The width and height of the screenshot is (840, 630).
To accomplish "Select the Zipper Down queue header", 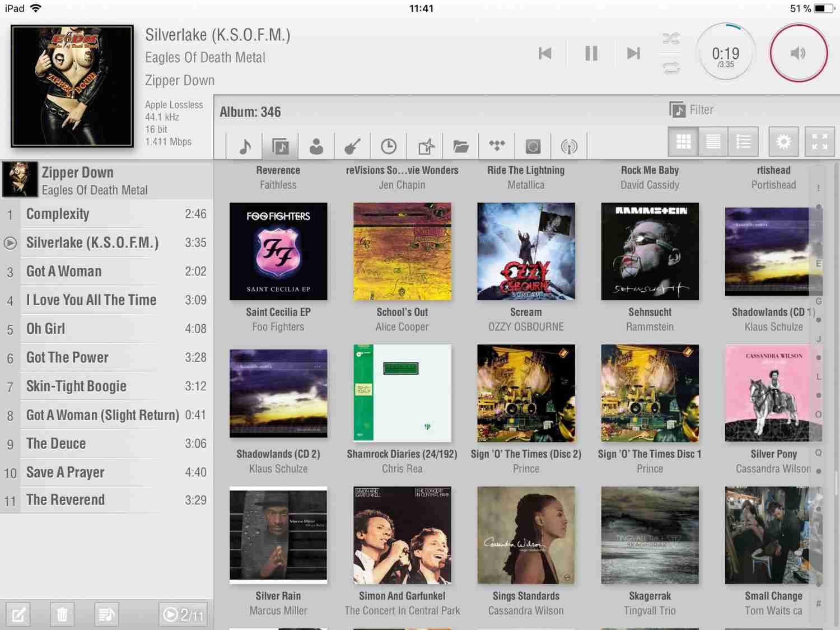I will 106,180.
